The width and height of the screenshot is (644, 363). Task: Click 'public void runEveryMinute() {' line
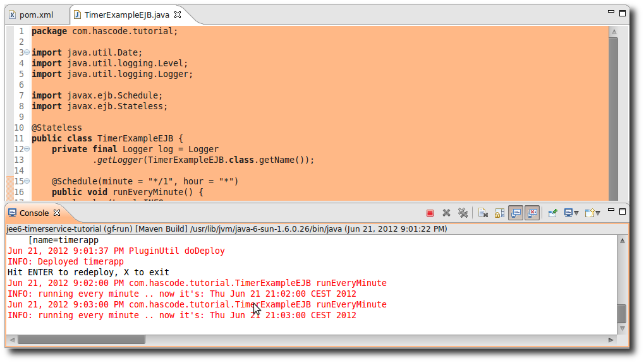(x=127, y=192)
